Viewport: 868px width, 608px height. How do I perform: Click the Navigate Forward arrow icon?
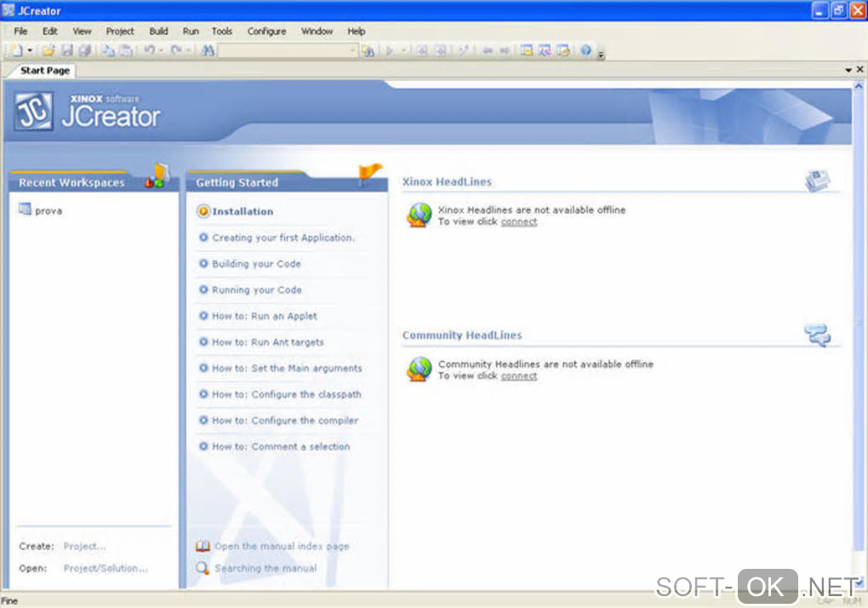pyautogui.click(x=505, y=51)
